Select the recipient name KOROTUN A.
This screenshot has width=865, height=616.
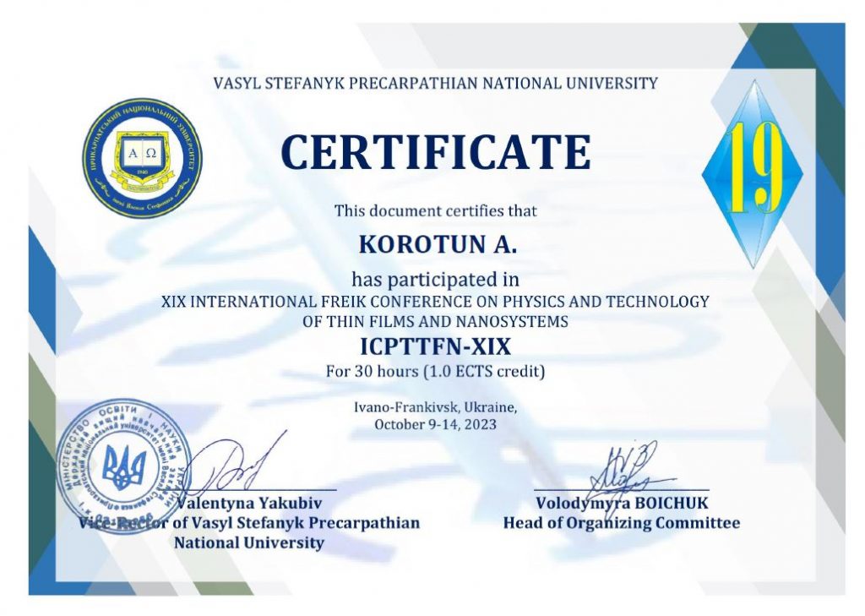pos(437,244)
